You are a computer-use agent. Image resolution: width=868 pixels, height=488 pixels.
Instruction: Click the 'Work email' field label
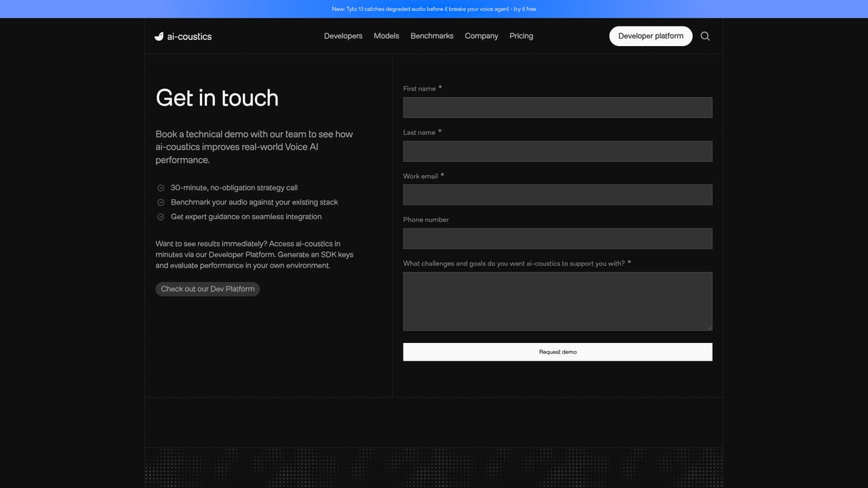pyautogui.click(x=420, y=176)
